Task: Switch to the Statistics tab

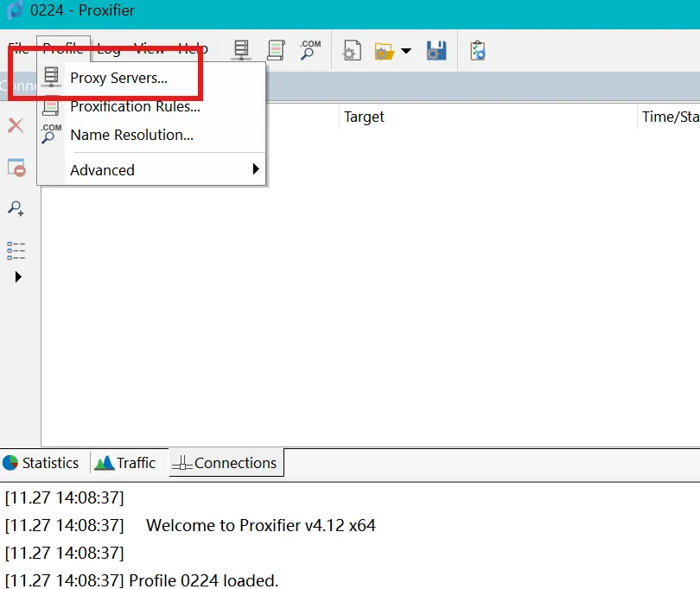Action: 41,463
